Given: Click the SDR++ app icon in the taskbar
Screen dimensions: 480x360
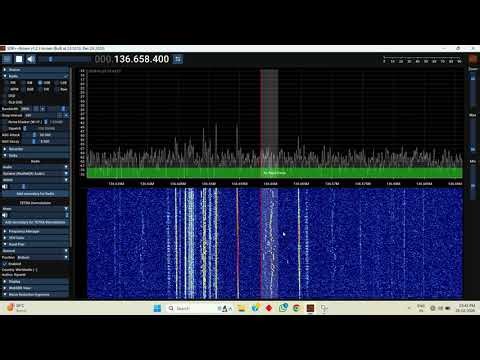Looking at the screenshot, I should 310,308.
